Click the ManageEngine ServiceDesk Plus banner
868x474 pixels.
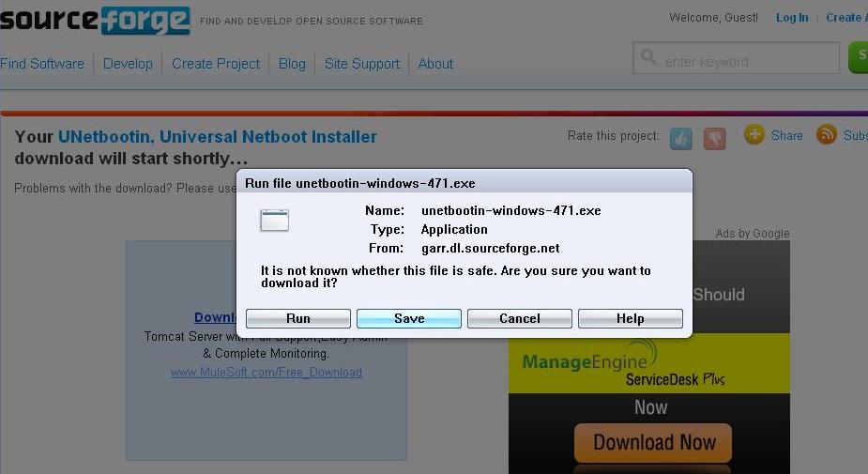coord(648,363)
